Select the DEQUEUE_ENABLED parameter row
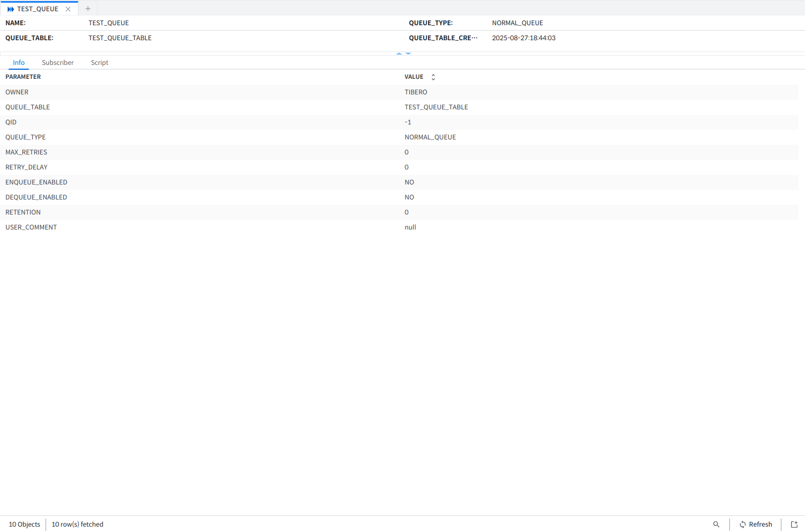Image resolution: width=805 pixels, height=532 pixels. (x=36, y=197)
